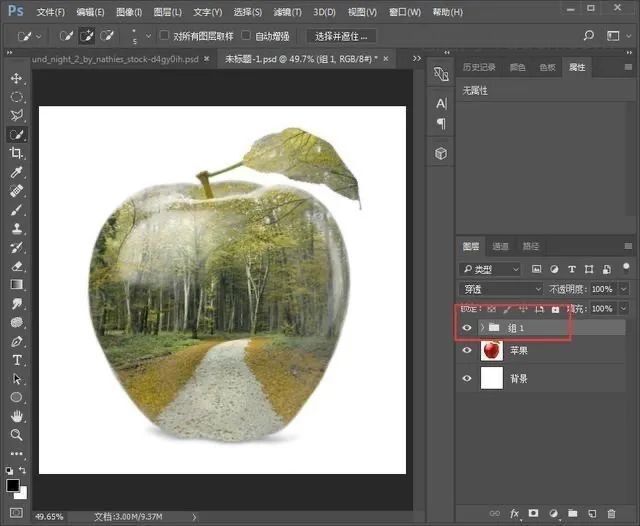
Task: Select the Horizontal Type tool
Action: click(x=16, y=360)
